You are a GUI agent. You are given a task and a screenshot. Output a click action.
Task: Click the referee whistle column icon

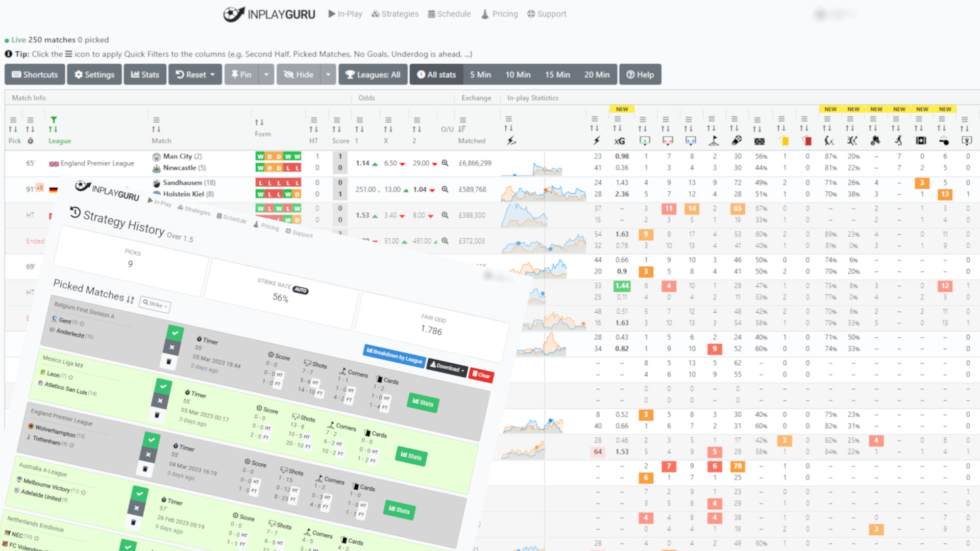pos(944,141)
